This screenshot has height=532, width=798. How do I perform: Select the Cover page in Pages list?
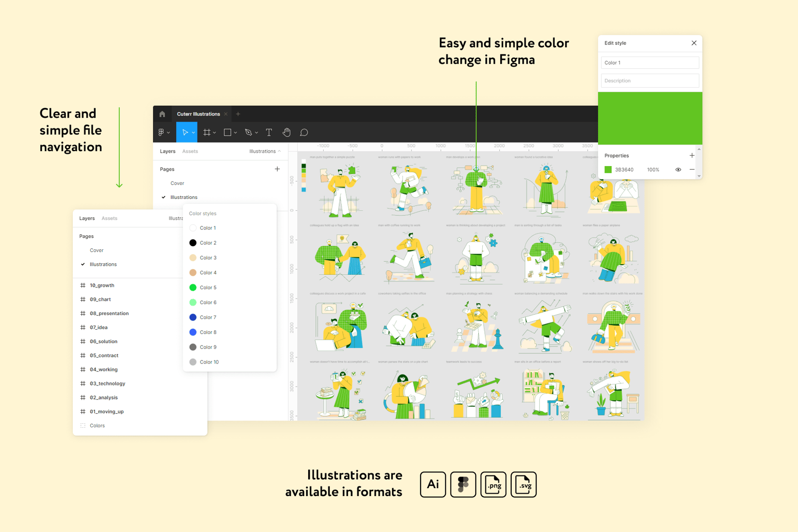[x=177, y=183]
